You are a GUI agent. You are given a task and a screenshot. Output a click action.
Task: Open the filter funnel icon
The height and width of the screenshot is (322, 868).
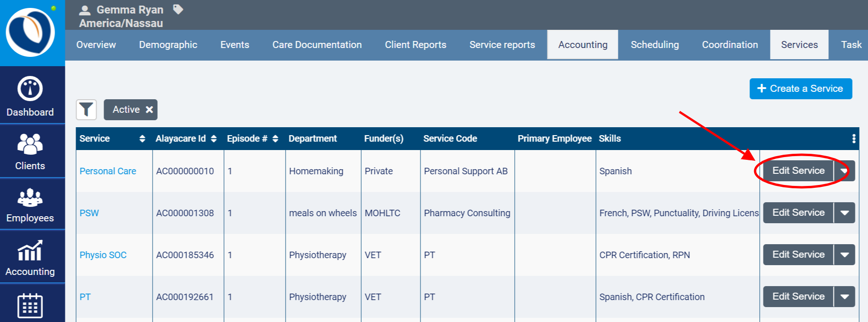[x=86, y=110]
